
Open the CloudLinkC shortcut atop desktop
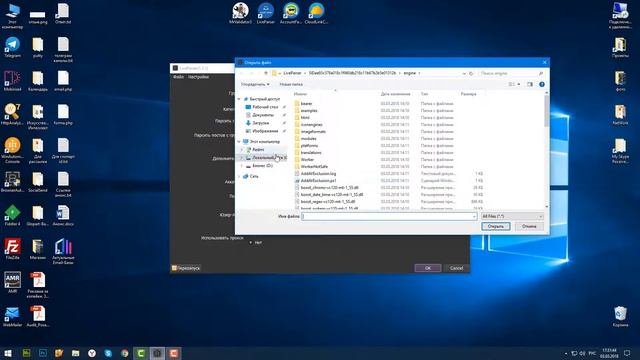pyautogui.click(x=316, y=13)
